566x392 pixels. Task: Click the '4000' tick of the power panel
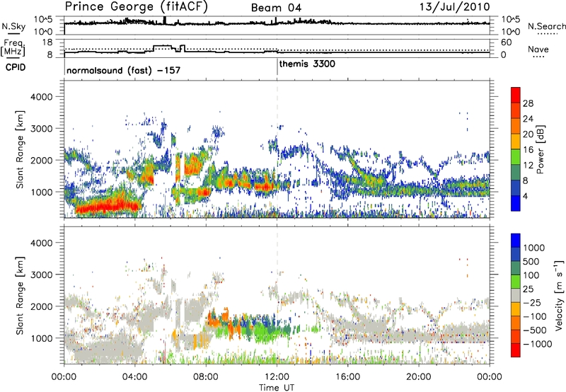pos(41,97)
